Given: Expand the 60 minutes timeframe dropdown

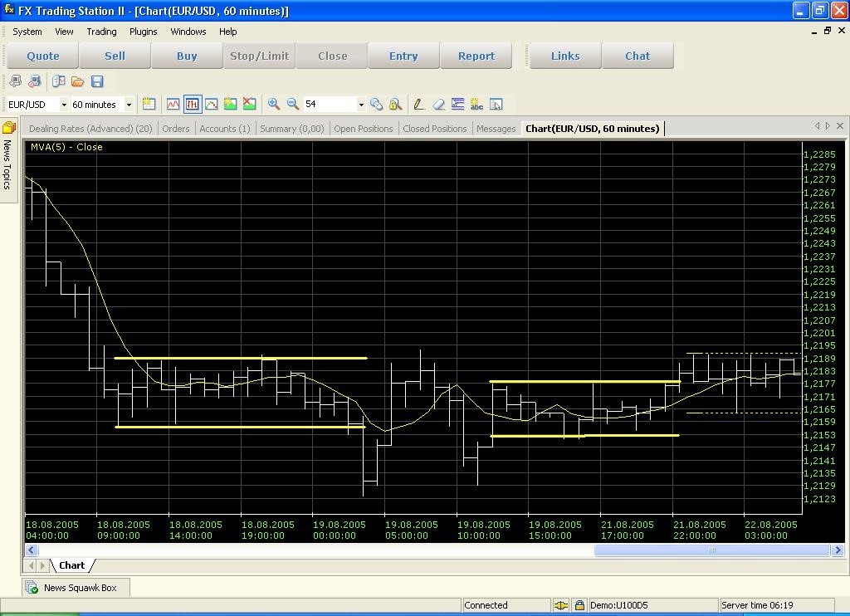Looking at the screenshot, I should click(x=129, y=105).
